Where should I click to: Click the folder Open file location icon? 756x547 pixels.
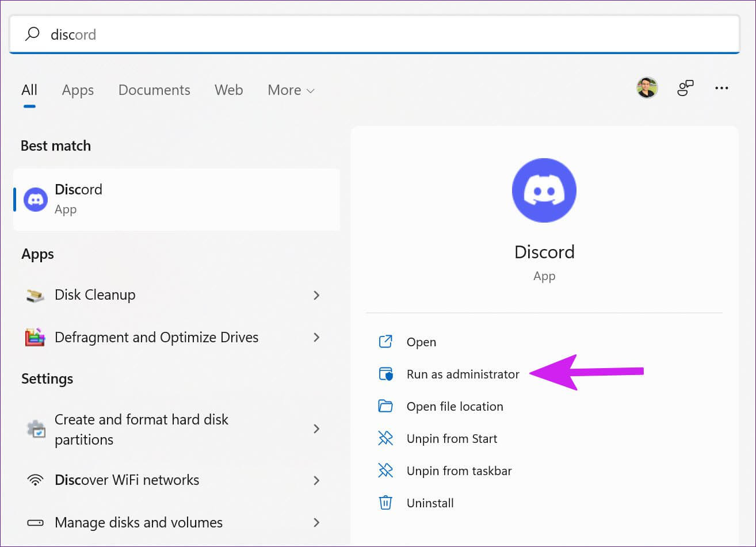[x=385, y=406]
